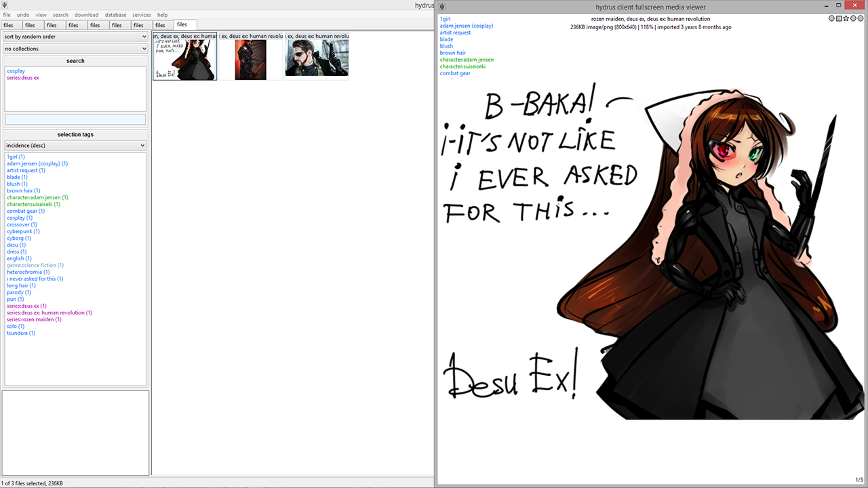Select the artist request (1) tag
This screenshot has width=868, height=488.
pyautogui.click(x=26, y=170)
